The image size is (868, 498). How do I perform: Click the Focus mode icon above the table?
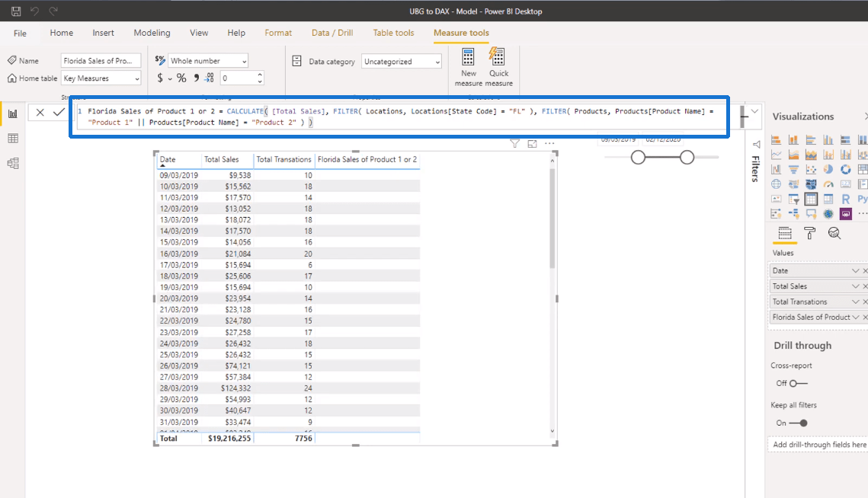(532, 144)
